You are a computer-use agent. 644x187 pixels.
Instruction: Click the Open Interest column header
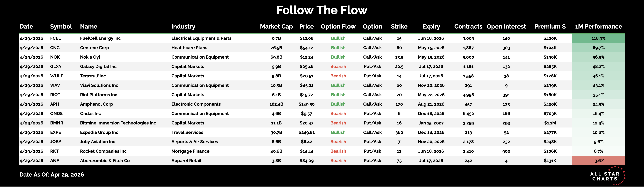[506, 27]
